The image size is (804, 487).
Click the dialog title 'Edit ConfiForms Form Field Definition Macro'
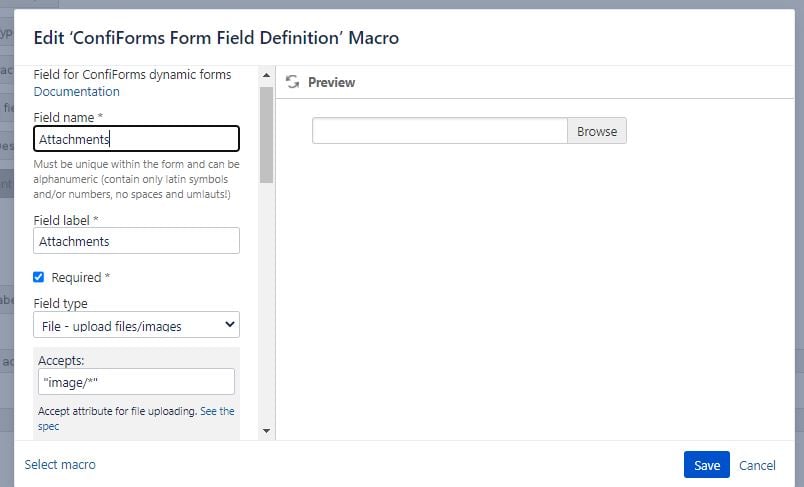216,38
